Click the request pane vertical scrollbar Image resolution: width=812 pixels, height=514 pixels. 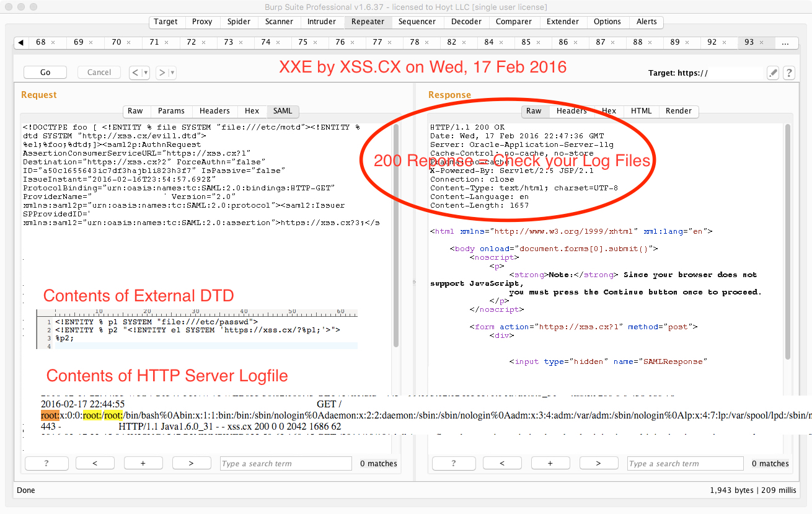tap(396, 236)
